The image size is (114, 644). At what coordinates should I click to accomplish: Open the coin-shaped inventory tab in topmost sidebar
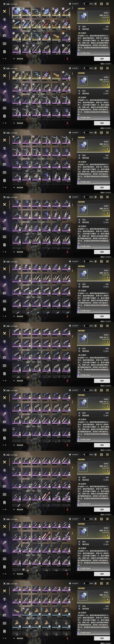[4, 27]
